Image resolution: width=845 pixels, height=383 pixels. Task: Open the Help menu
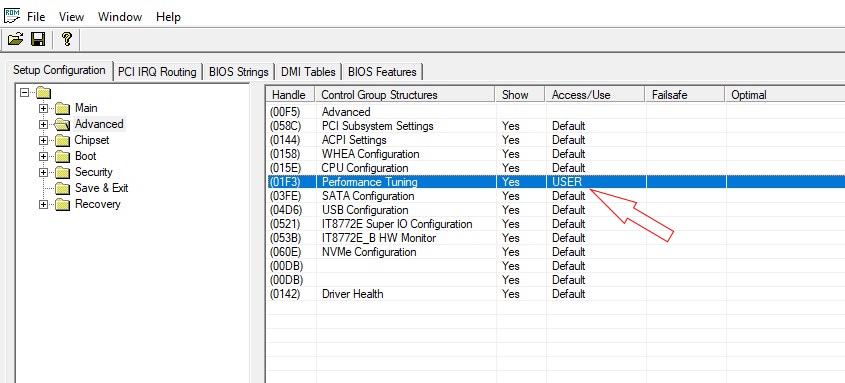tap(168, 17)
